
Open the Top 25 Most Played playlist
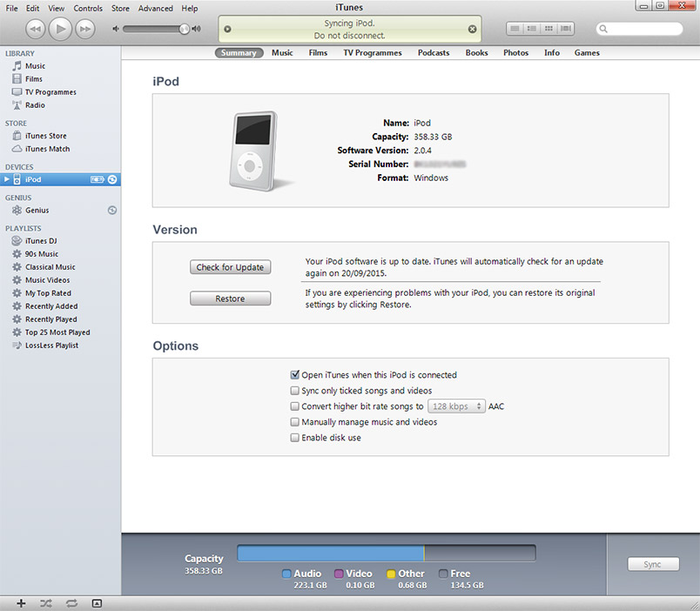[x=60, y=332]
